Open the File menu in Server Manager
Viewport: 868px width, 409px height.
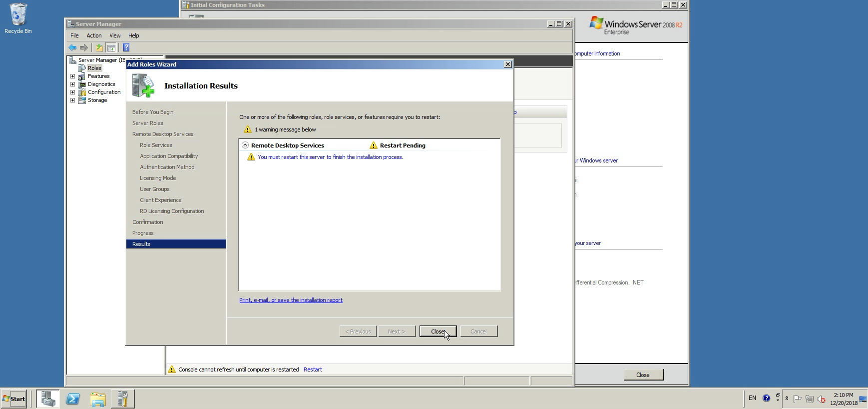point(74,35)
